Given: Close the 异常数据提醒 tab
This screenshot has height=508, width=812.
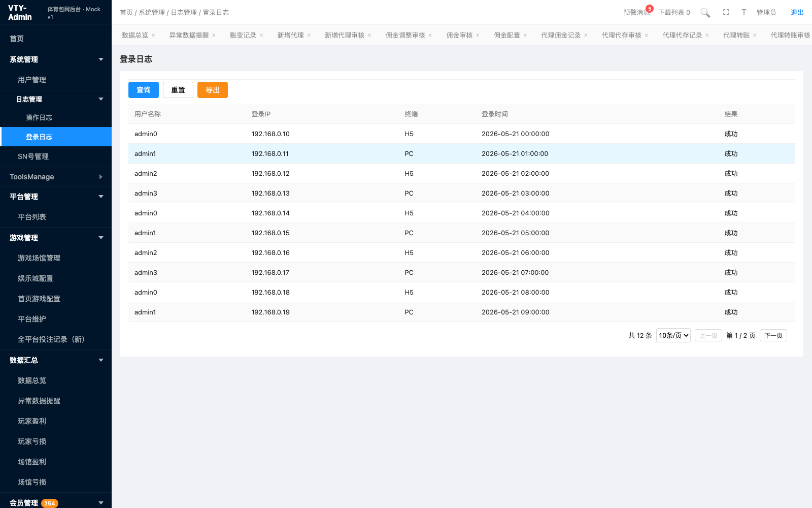Looking at the screenshot, I should (x=214, y=36).
